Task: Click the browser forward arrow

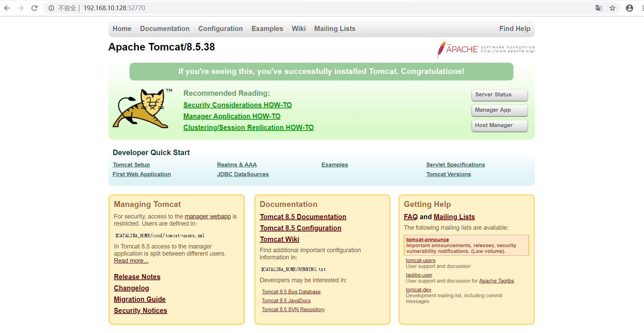Action: tap(21, 8)
